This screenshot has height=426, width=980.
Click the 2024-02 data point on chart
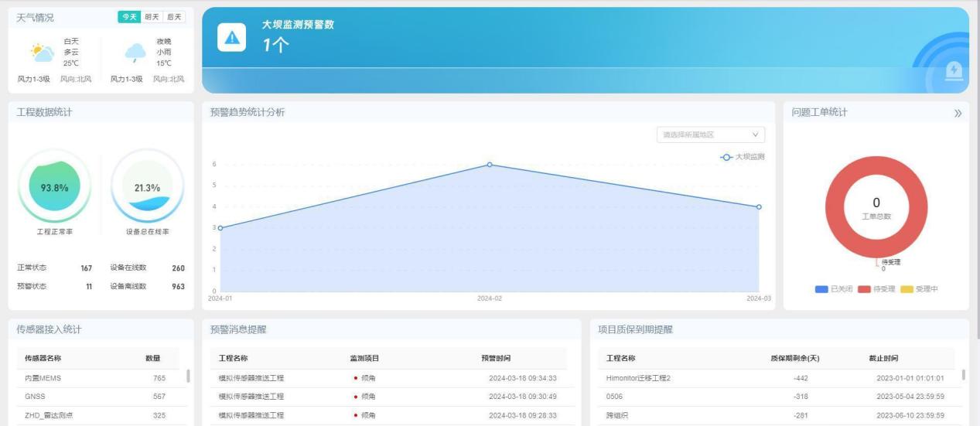click(x=490, y=165)
